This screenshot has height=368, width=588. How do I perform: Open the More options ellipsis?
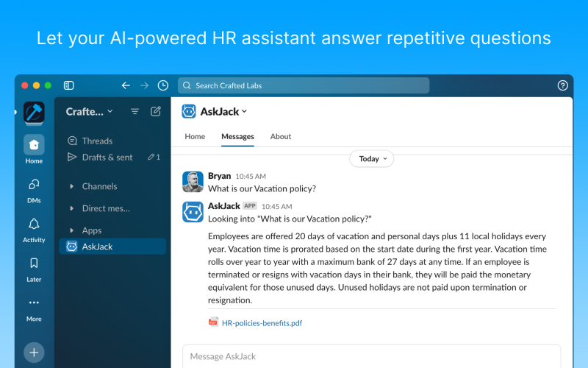tap(34, 310)
